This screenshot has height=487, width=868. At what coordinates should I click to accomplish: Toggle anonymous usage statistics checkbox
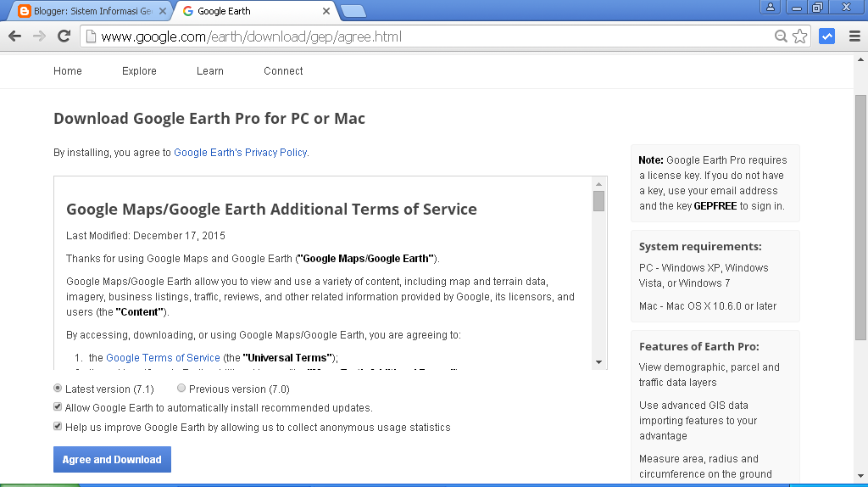click(58, 427)
